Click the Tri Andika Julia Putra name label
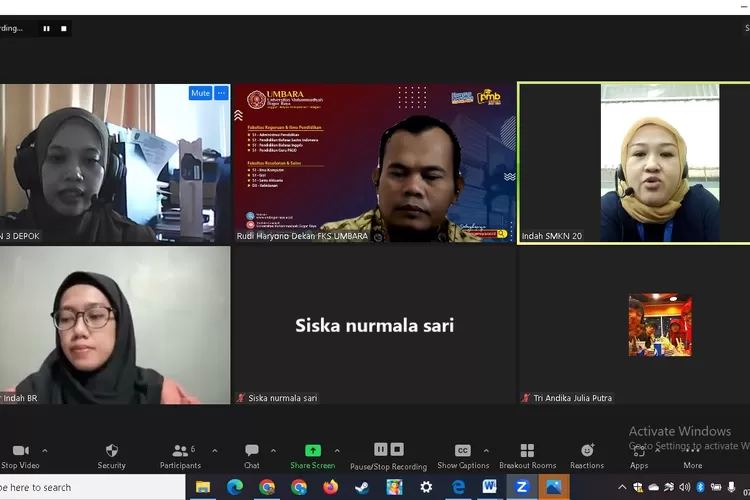Image resolution: width=750 pixels, height=500 pixels. tap(573, 398)
